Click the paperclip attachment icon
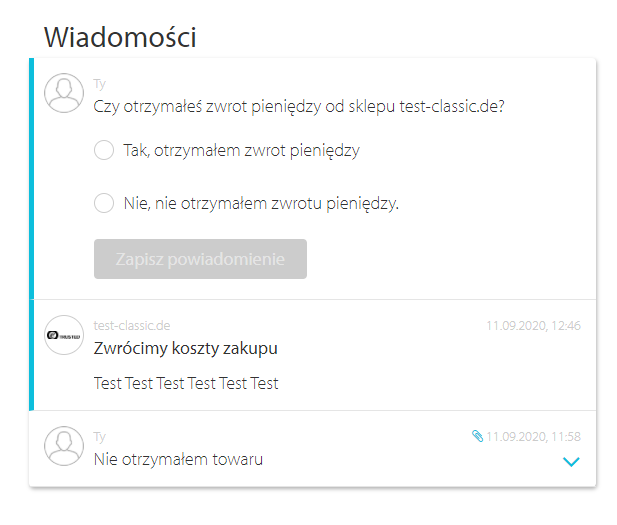This screenshot has width=617, height=525. (477, 436)
